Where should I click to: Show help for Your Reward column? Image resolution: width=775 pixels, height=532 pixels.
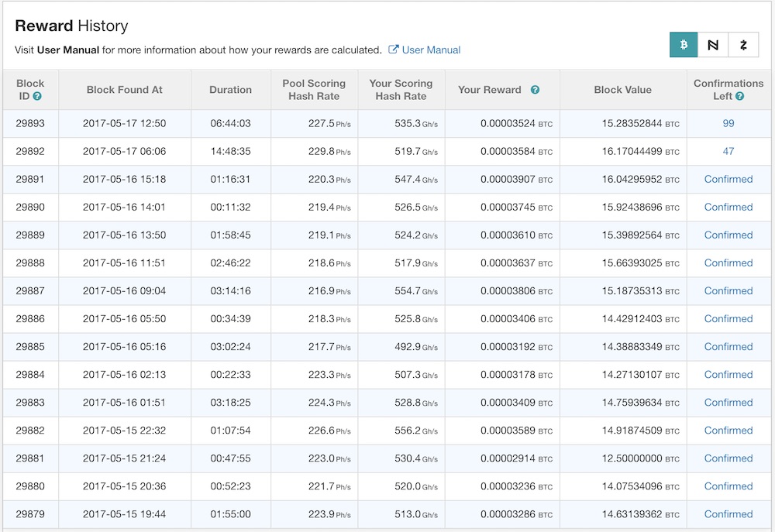click(x=535, y=90)
